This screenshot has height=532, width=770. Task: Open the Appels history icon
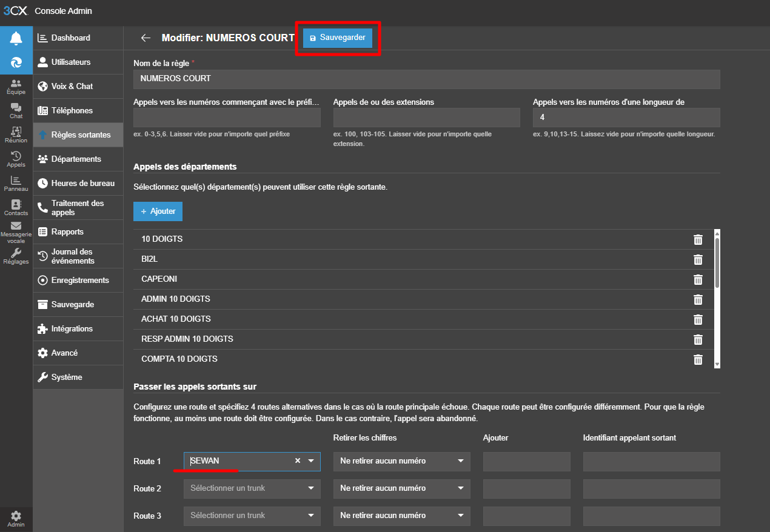[16, 159]
